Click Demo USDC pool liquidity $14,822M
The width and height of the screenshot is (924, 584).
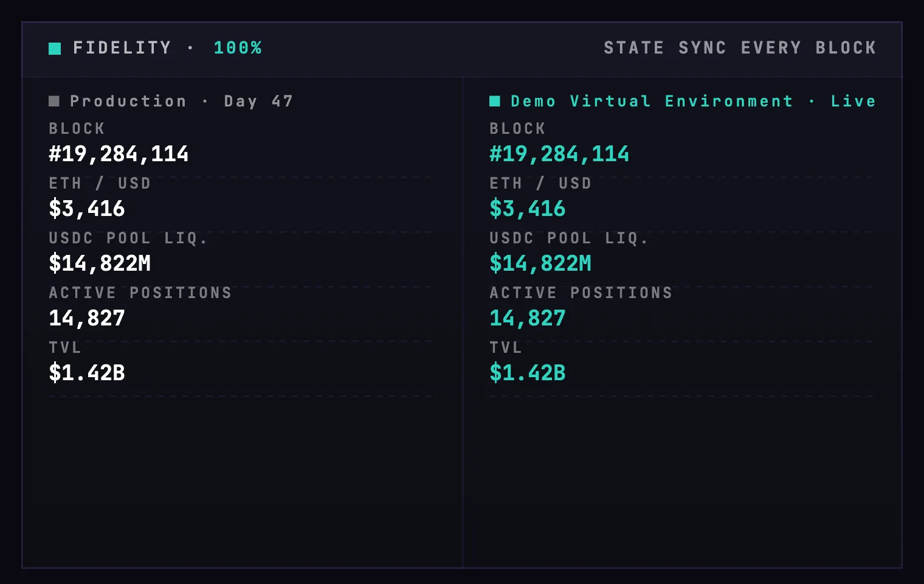(x=540, y=263)
